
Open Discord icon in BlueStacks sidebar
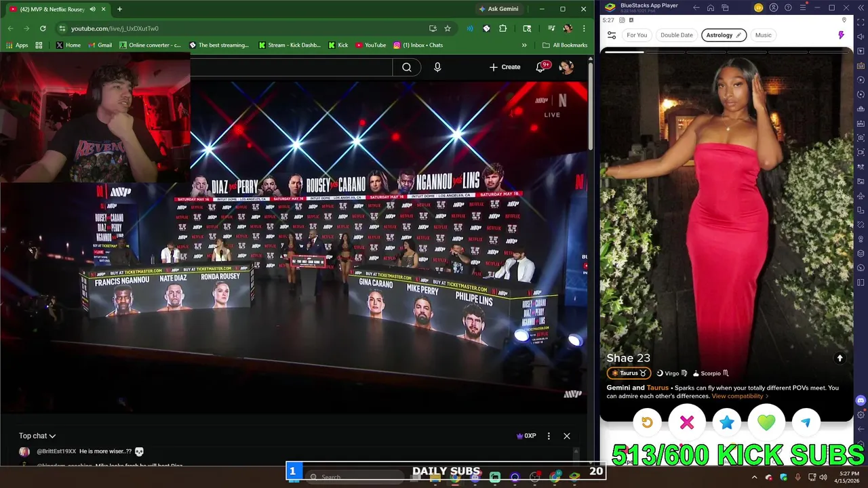pyautogui.click(x=861, y=401)
